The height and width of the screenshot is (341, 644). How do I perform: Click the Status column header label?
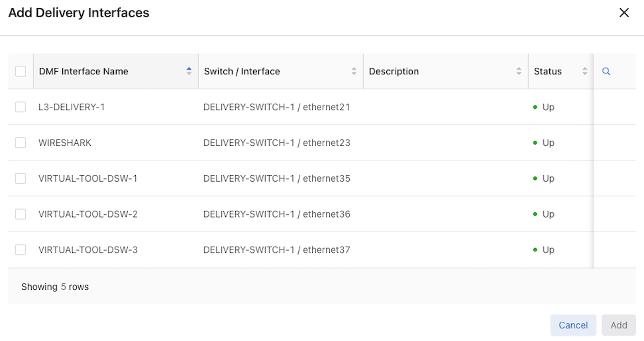(548, 72)
